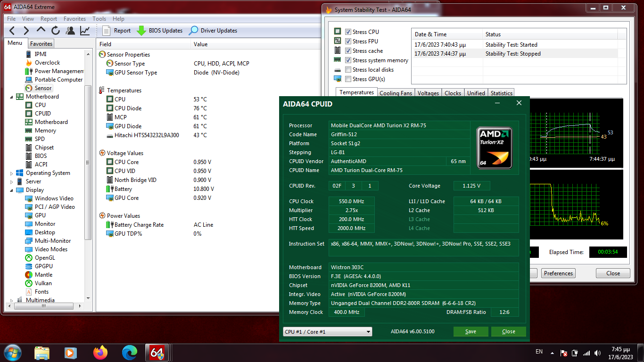This screenshot has height=362, width=644.
Task: Open File Explorer from the taskbar
Action: point(42,352)
